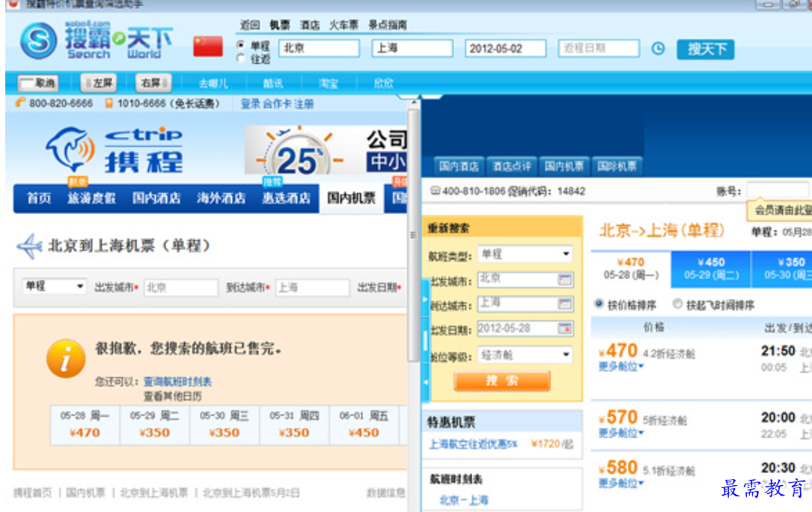The image size is (812, 512).
Task: Select 按起飞时间排序 radio option
Action: [x=677, y=304]
